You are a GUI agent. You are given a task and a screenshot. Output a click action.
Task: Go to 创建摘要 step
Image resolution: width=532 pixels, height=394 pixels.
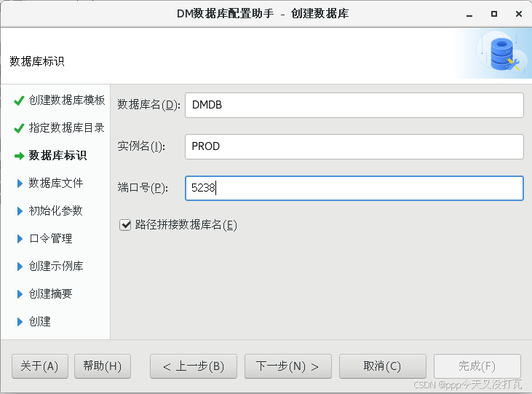pyautogui.click(x=50, y=293)
